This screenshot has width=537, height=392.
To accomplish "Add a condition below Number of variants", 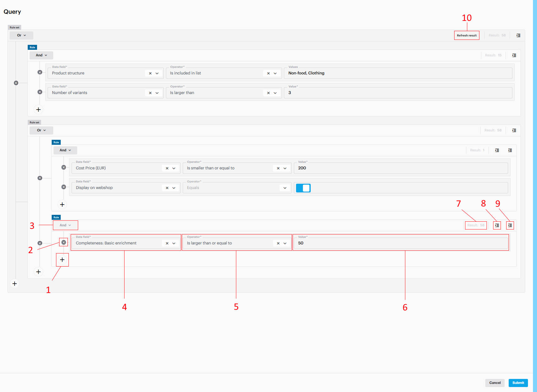I will pyautogui.click(x=38, y=110).
